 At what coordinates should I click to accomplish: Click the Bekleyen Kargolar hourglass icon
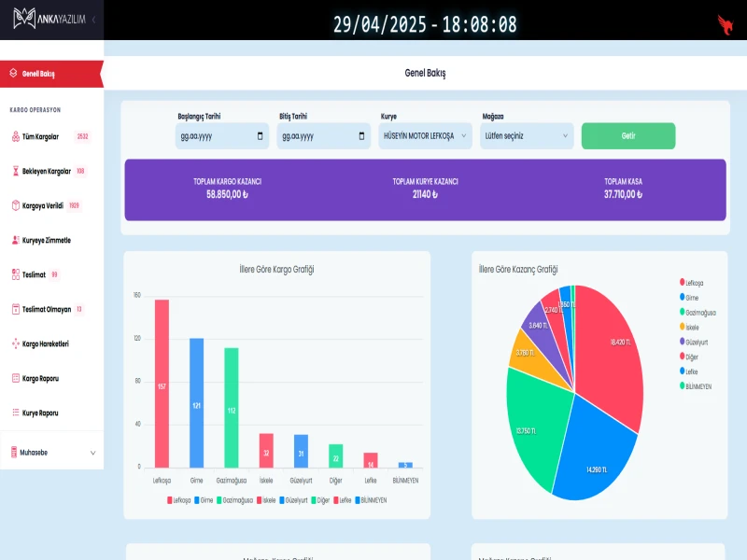(x=15, y=172)
